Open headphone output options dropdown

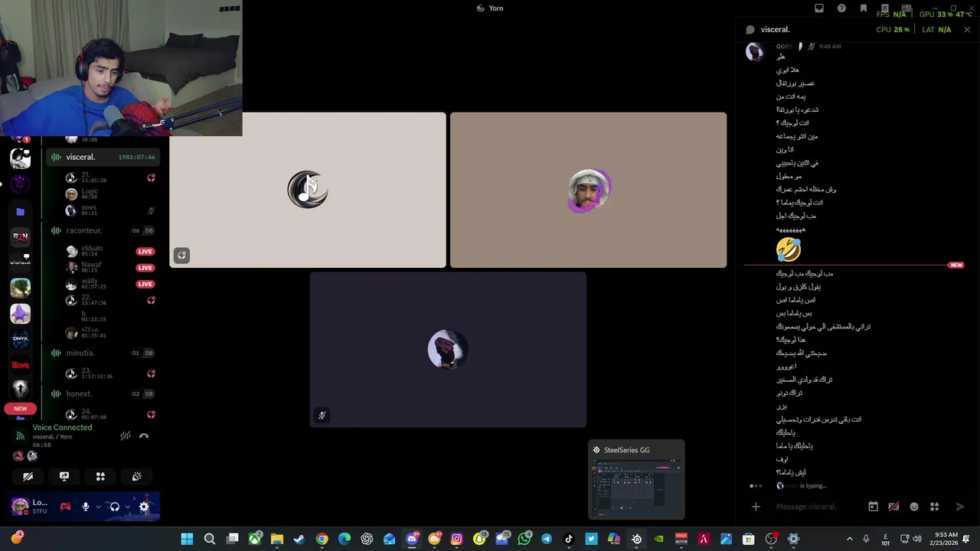[x=127, y=507]
